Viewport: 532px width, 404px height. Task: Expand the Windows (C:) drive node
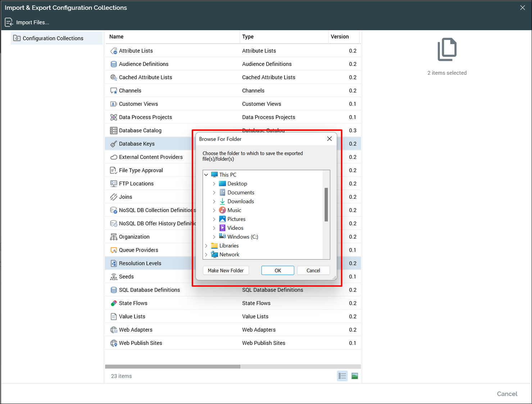pos(214,237)
